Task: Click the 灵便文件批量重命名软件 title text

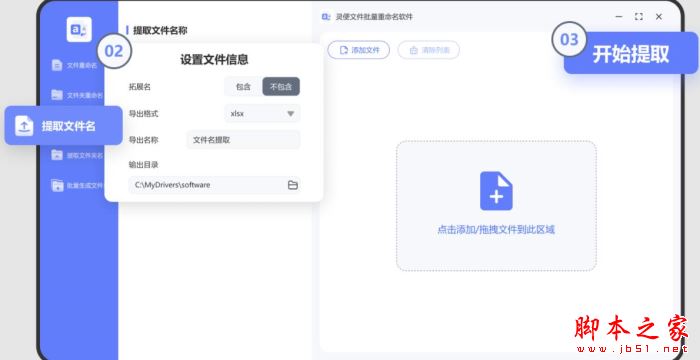Action: [x=374, y=17]
